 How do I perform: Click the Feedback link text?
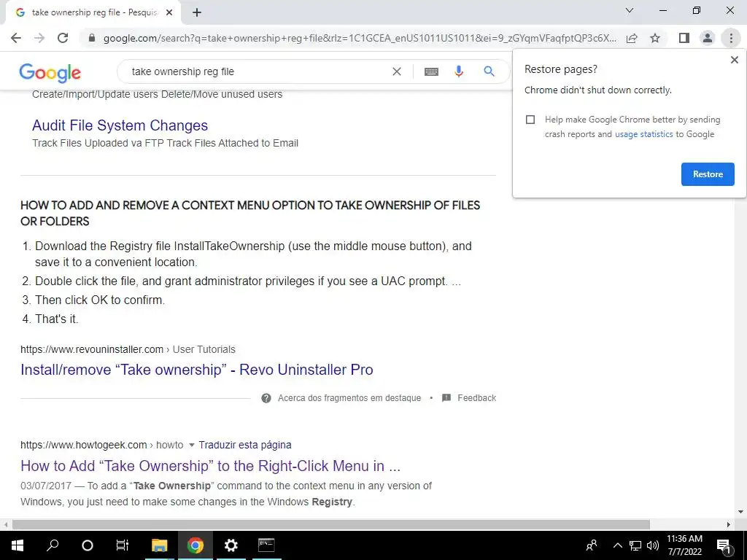pyautogui.click(x=477, y=398)
